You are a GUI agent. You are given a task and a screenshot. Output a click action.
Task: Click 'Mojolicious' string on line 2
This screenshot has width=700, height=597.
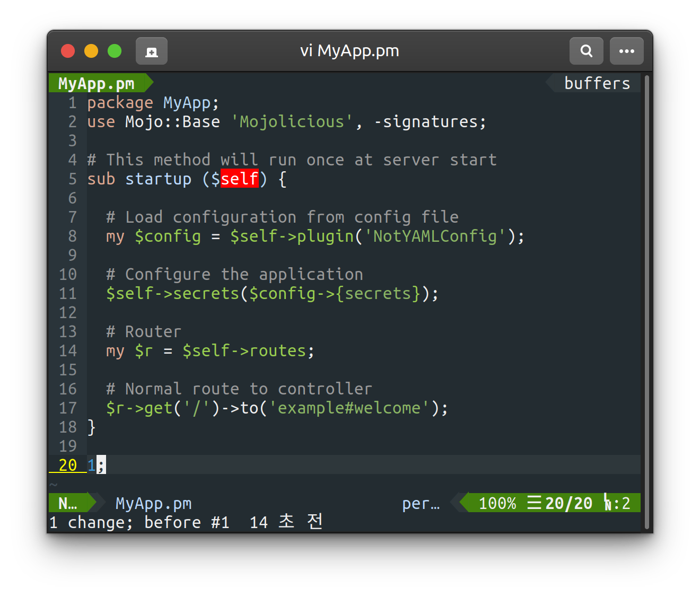pos(292,121)
